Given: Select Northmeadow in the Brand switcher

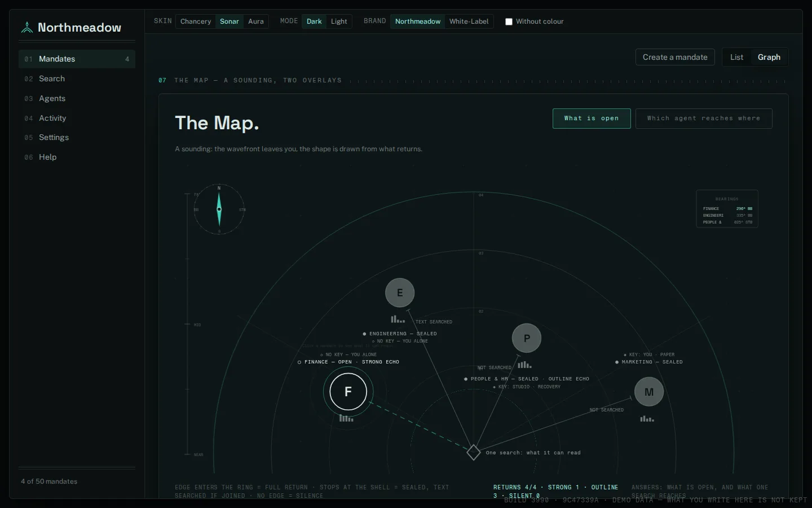Looking at the screenshot, I should click(418, 21).
